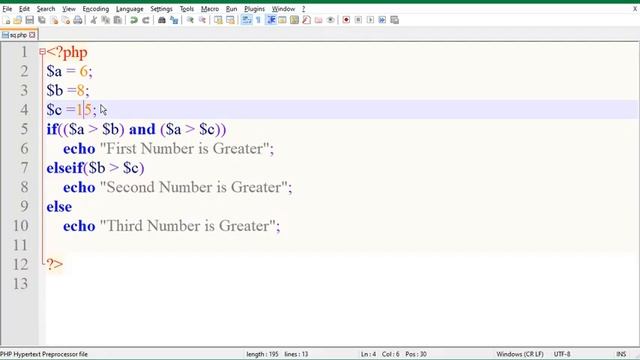The height and width of the screenshot is (360, 640).
Task: Click the Copy toolbar icon
Action: (x=106, y=20)
